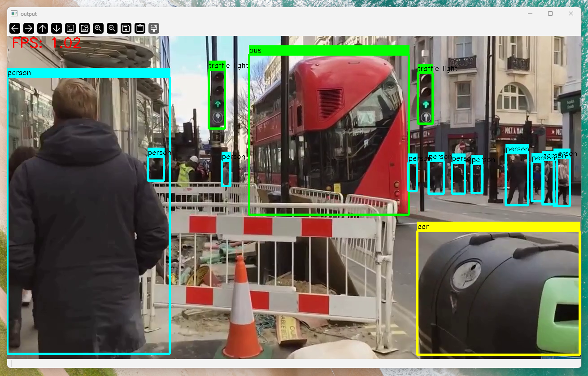Viewport: 588px width, 376px height.
Task: Click the 'bus' detection label
Action: (255, 50)
